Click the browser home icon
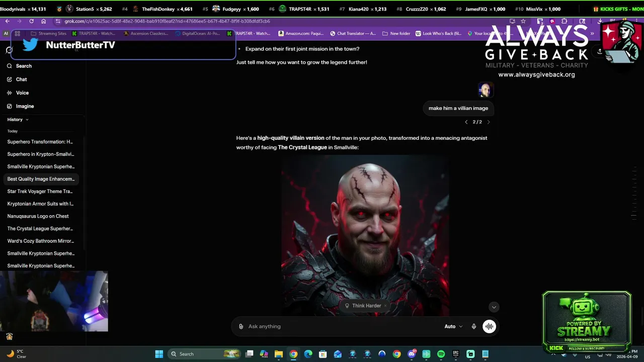Screen dimensions: 644x362 click(44, 21)
